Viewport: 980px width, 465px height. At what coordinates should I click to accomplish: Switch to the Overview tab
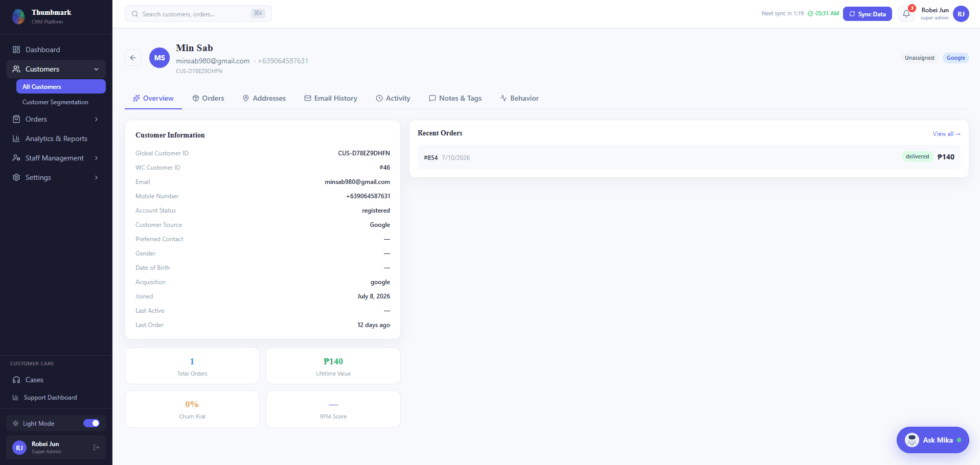pyautogui.click(x=153, y=98)
